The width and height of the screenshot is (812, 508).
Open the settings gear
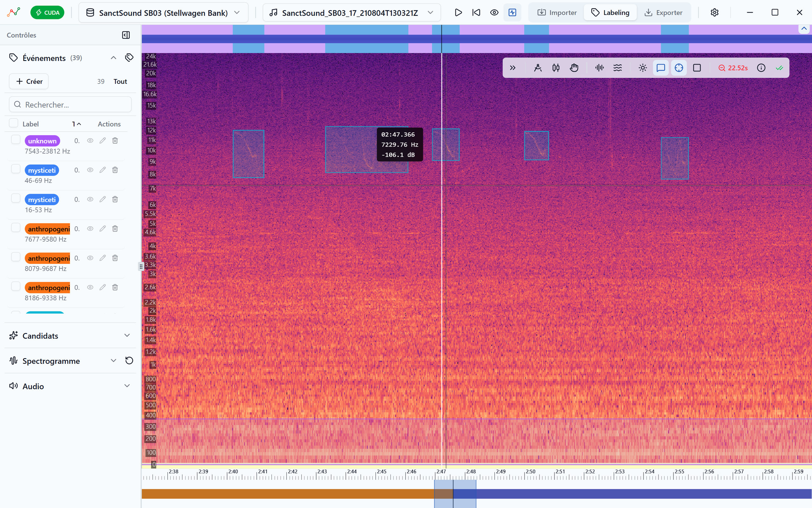coord(714,12)
